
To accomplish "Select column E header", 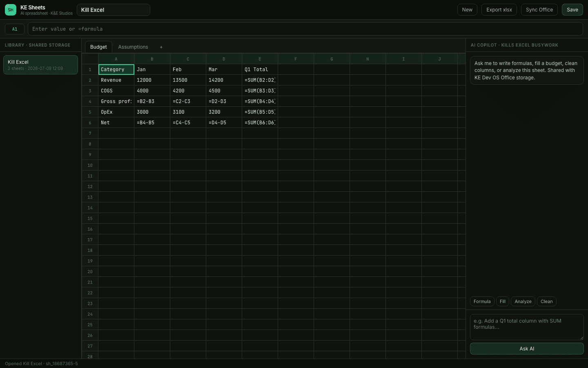I will click(260, 59).
